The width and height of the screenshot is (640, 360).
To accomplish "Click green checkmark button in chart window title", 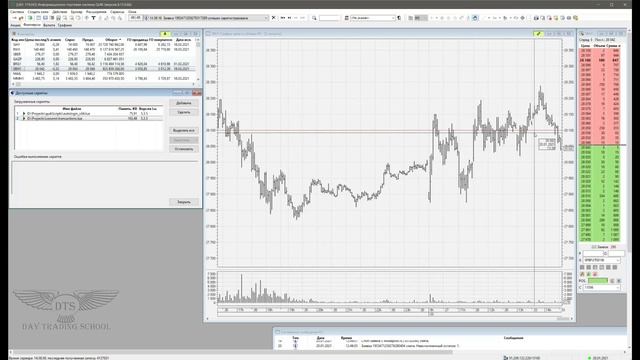I will tap(538, 33).
